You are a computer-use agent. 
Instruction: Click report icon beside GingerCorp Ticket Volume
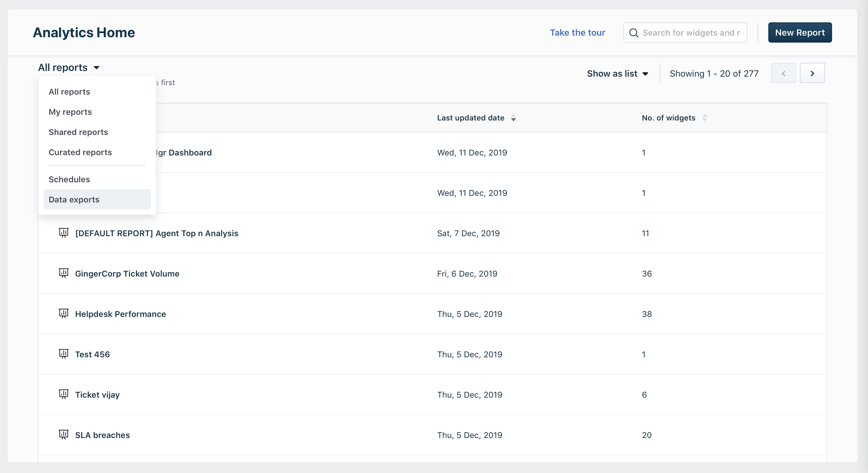point(63,272)
